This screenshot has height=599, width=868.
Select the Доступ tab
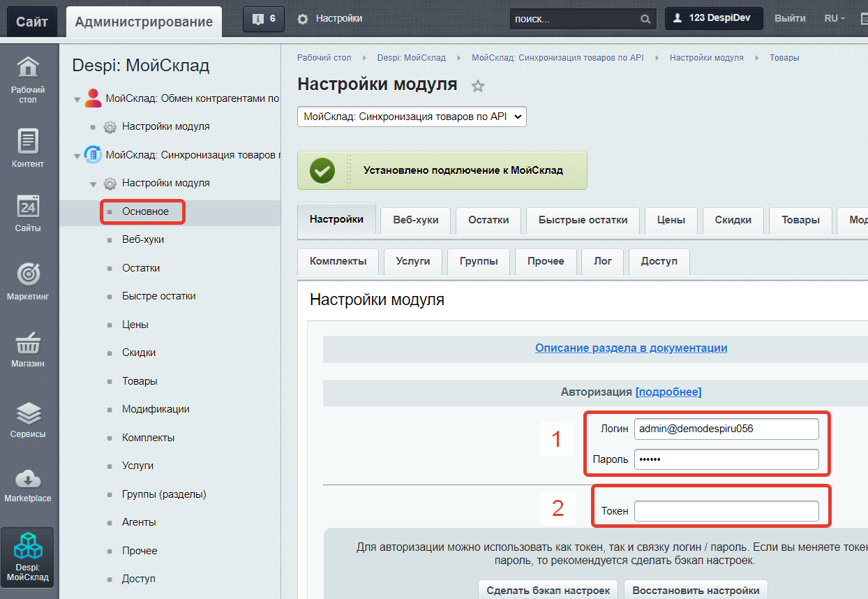(659, 261)
